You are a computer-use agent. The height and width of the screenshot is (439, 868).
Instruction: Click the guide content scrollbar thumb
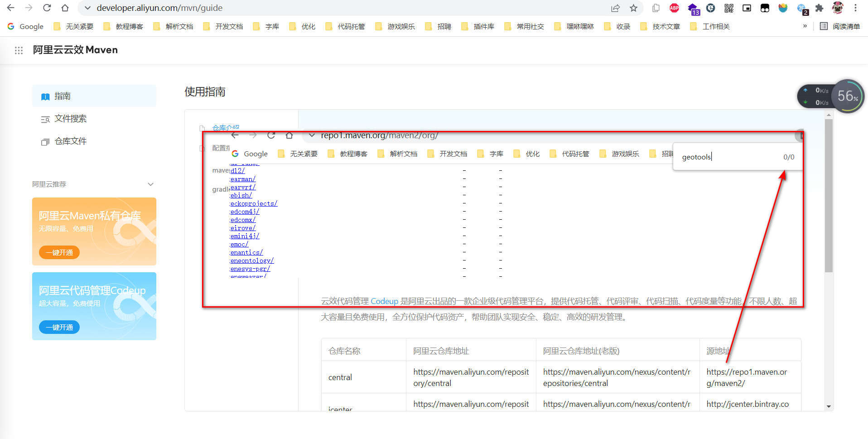(829, 196)
